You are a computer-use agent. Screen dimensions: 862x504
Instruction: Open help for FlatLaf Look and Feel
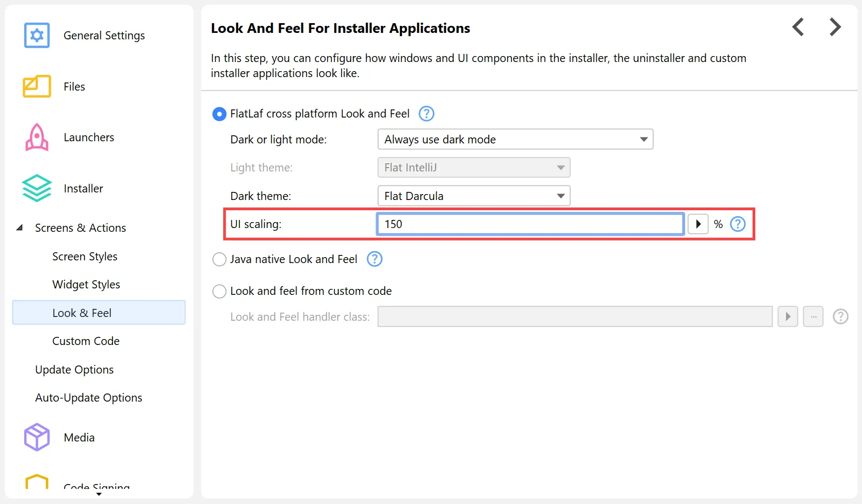426,114
